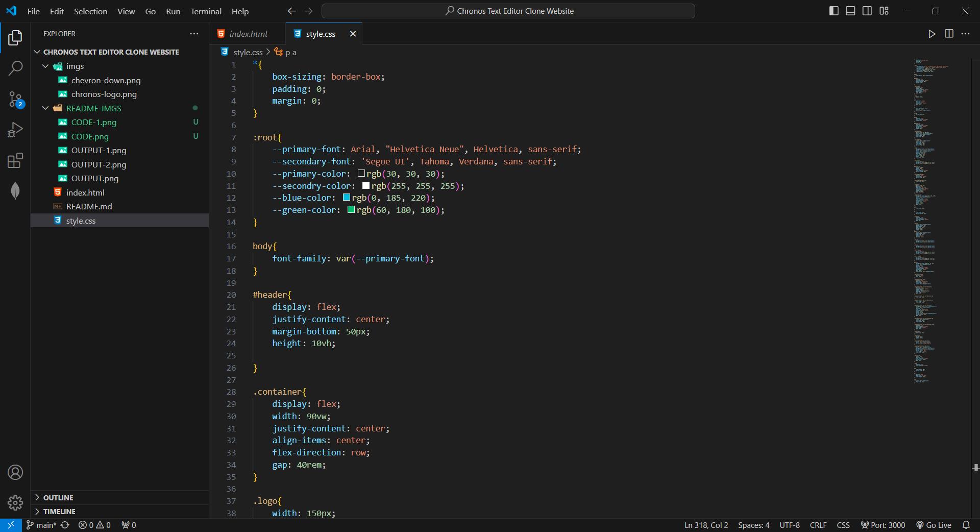Open the Go menu
The height and width of the screenshot is (532, 980).
coord(150,11)
